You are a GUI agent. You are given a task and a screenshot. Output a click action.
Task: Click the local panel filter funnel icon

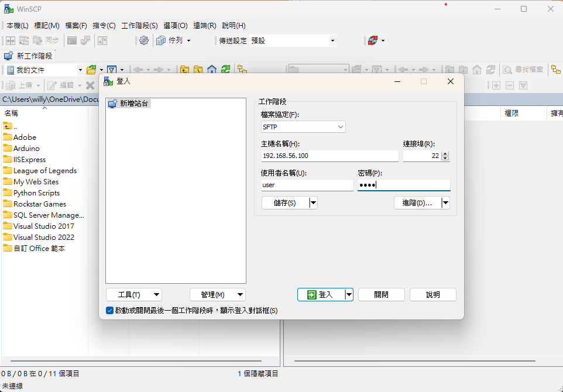112,70
